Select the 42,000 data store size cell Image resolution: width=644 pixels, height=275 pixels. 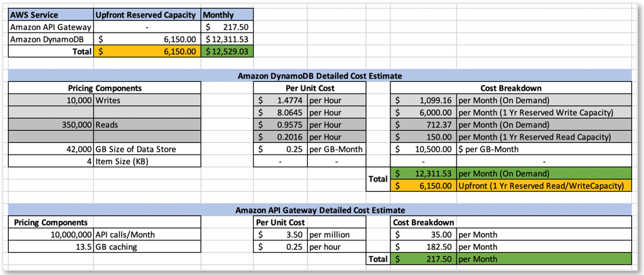click(x=51, y=149)
